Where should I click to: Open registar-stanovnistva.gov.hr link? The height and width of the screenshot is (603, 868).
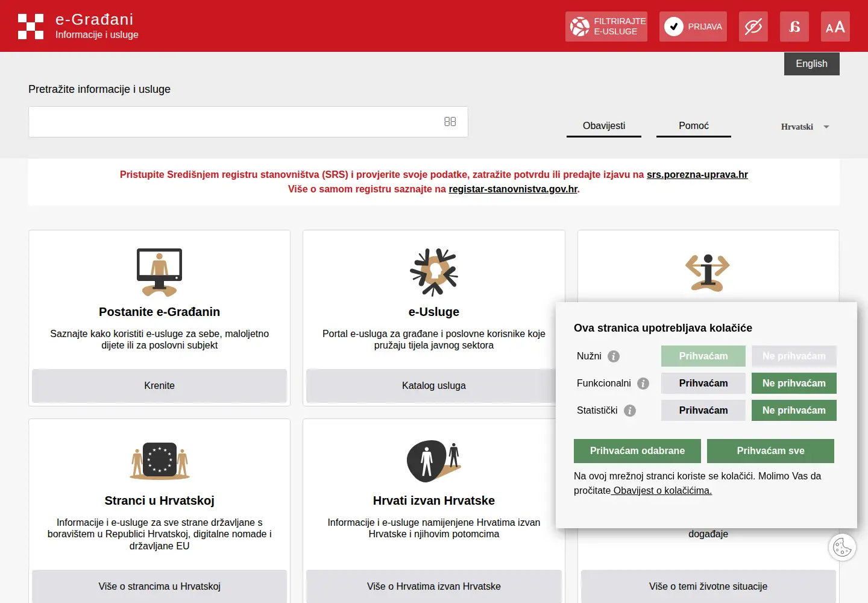pos(513,189)
